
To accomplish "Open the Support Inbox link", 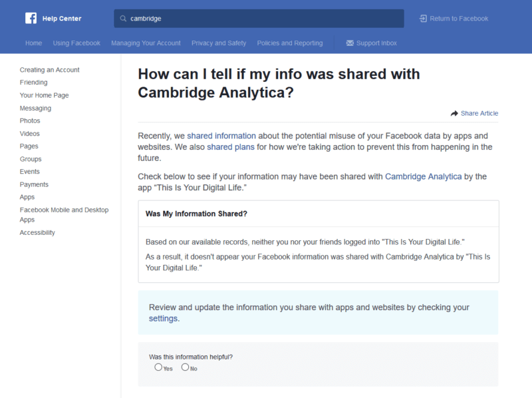I will [376, 43].
